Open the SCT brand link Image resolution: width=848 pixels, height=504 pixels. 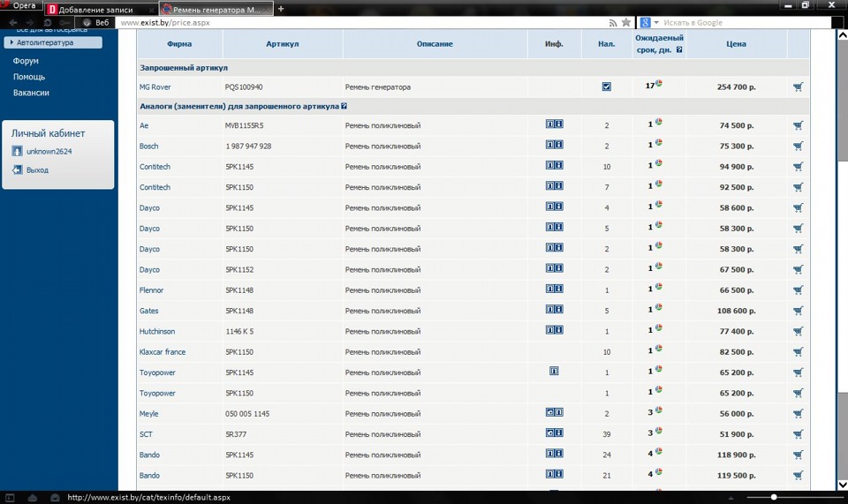(146, 434)
